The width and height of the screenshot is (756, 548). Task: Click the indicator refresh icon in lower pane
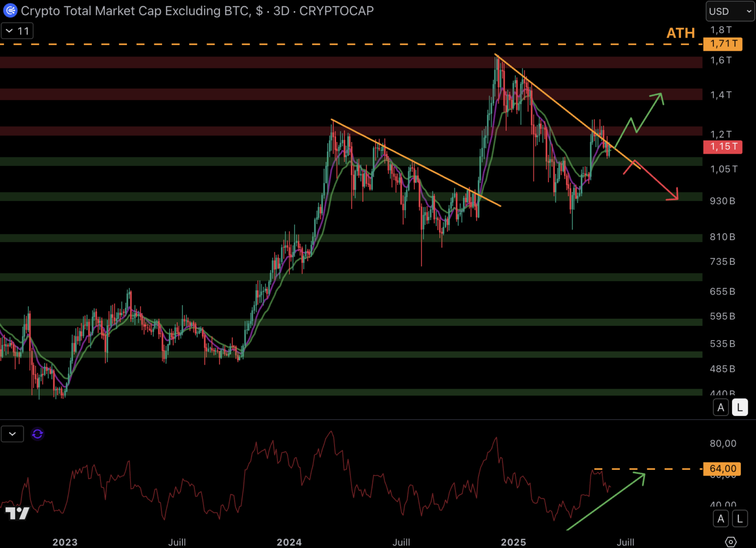[38, 434]
